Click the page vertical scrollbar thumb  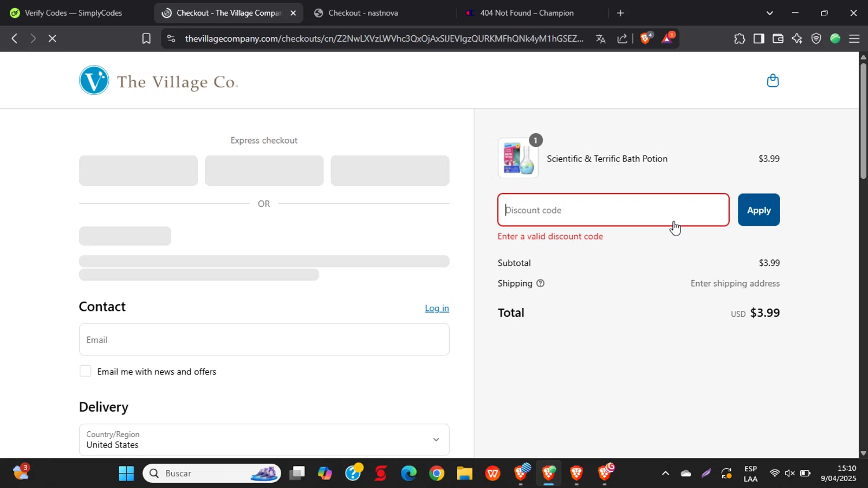point(863,120)
